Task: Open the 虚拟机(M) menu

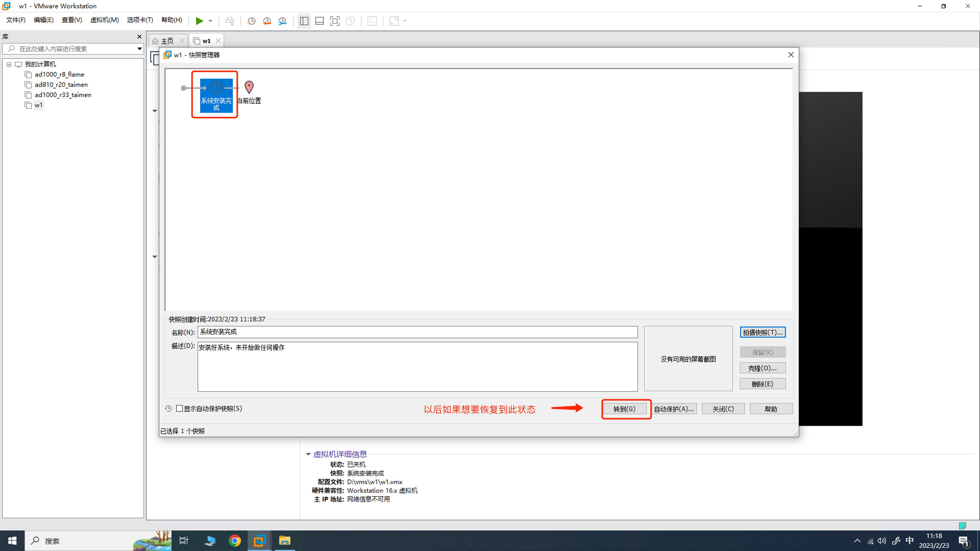Action: [x=104, y=20]
